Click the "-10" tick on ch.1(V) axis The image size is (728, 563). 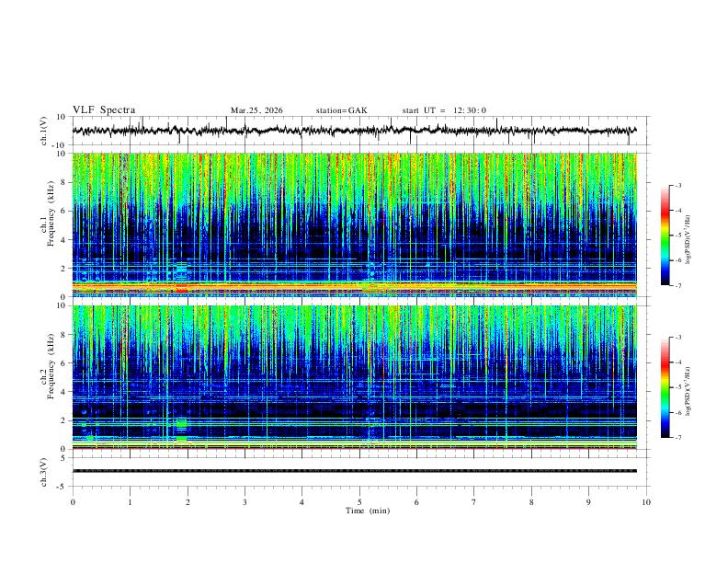coord(60,145)
